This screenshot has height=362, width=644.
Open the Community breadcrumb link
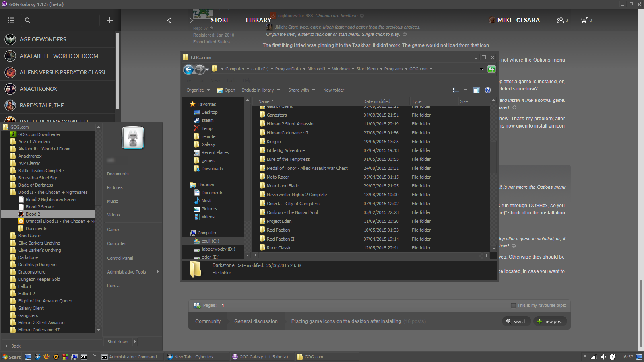[x=208, y=321]
